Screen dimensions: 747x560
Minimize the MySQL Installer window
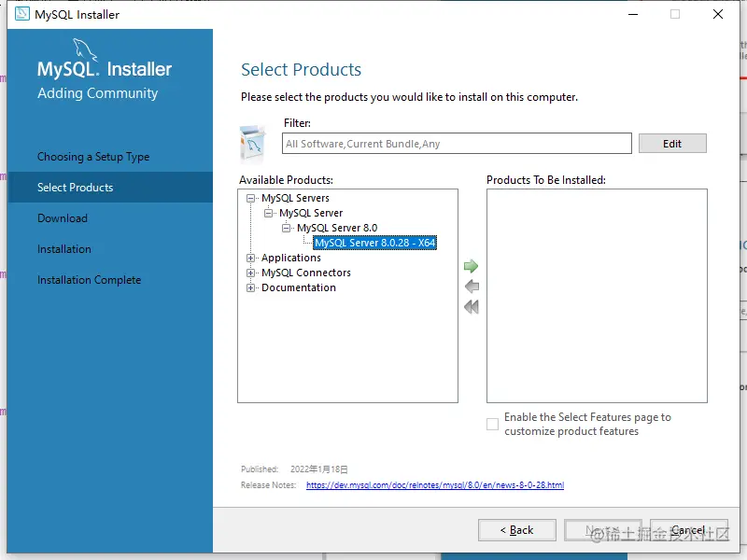click(633, 14)
